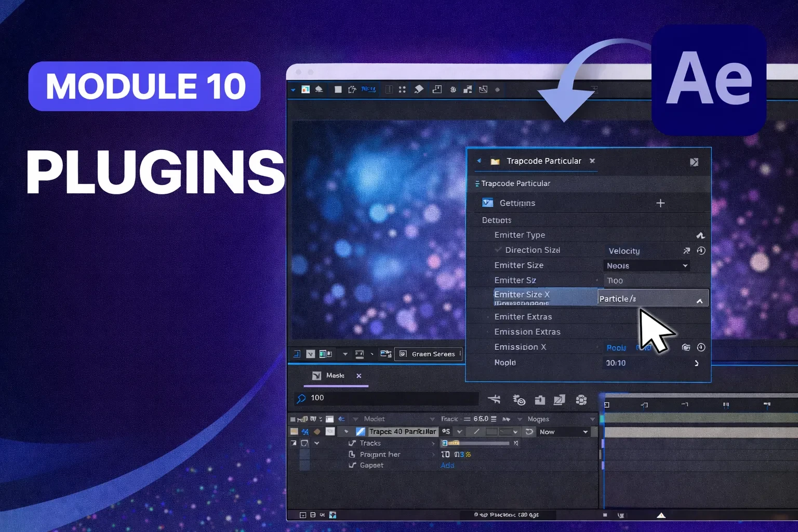The width and height of the screenshot is (798, 532).
Task: Click the Medet column header
Action: point(374,419)
